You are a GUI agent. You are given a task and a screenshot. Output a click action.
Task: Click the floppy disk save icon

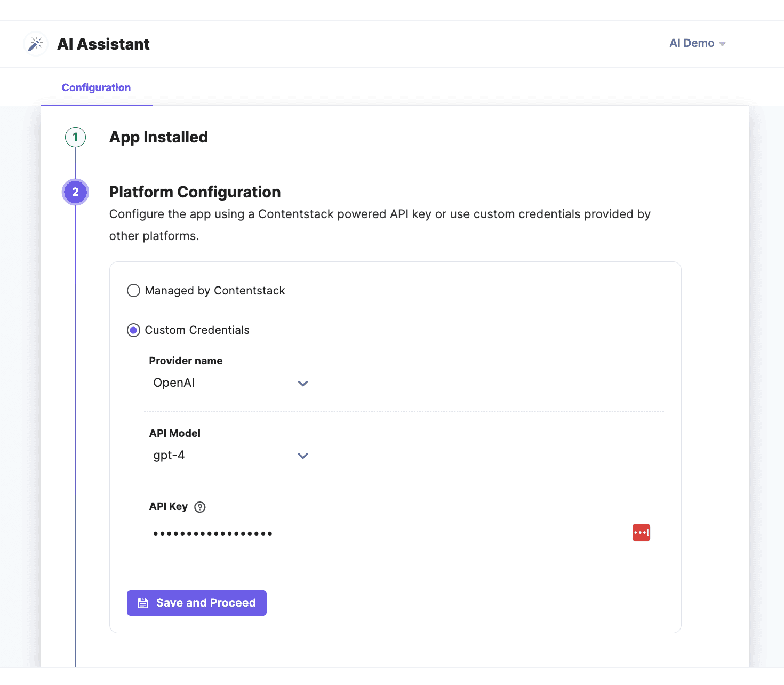pos(143,603)
